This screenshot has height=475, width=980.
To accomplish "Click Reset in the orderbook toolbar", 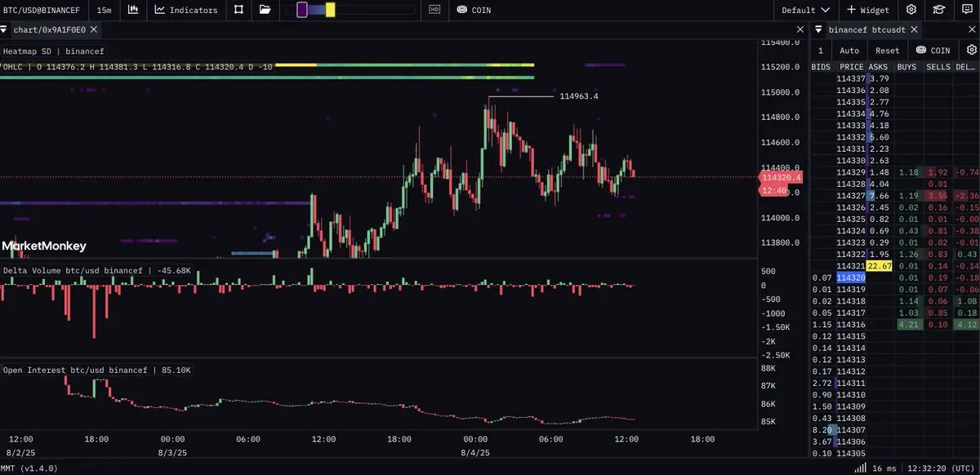I will [x=887, y=50].
